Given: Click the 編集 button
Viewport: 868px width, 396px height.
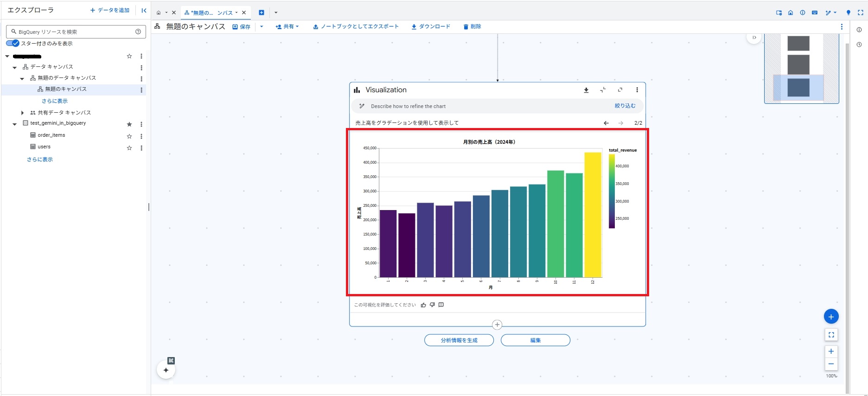Looking at the screenshot, I should pos(535,340).
